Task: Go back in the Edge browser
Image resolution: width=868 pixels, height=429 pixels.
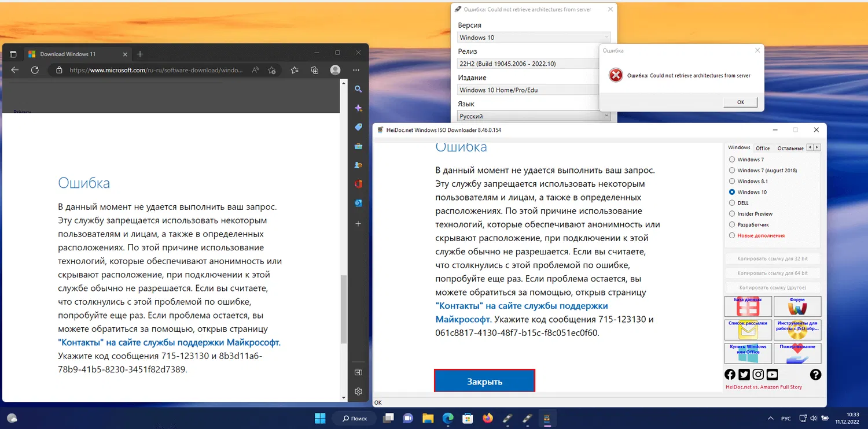Action: point(16,70)
